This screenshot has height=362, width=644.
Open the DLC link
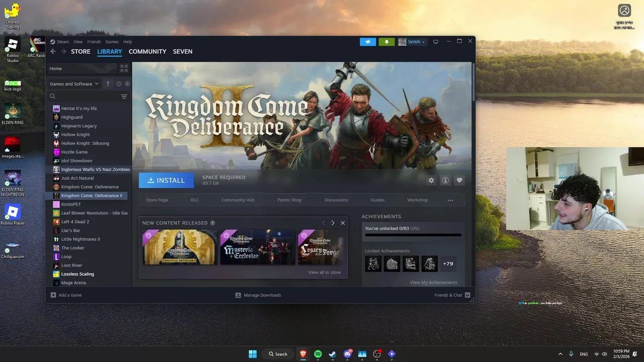tap(195, 200)
